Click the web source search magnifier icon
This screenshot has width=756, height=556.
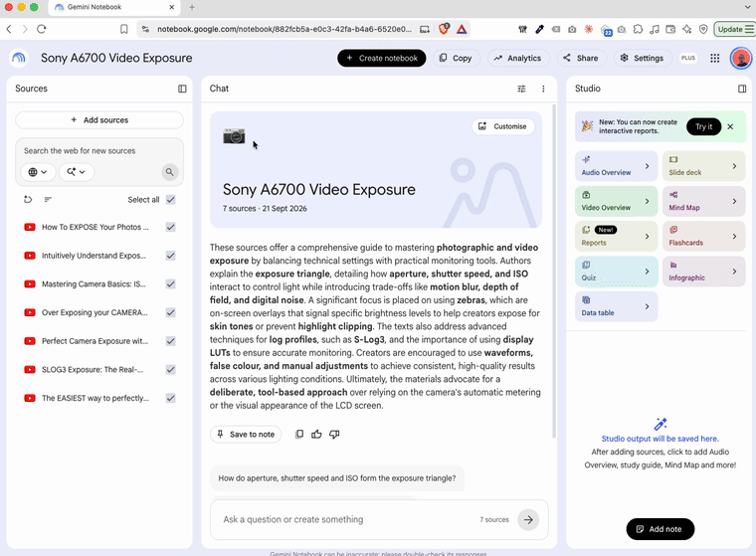click(170, 172)
